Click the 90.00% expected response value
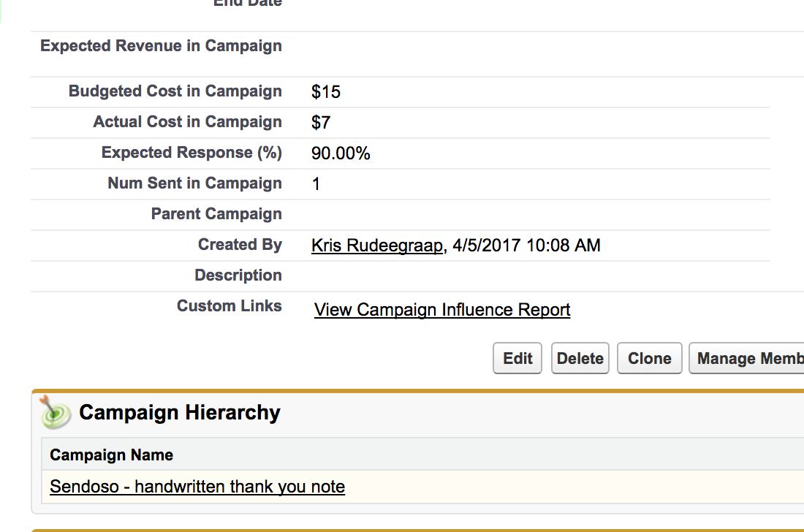Viewport: 804px width, 532px height. pos(341,153)
